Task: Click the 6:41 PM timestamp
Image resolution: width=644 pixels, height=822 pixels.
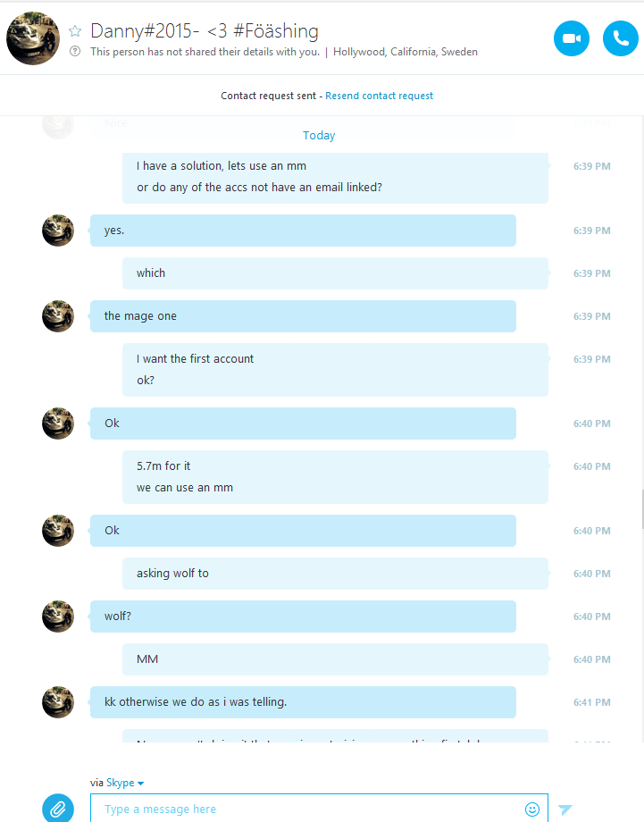Action: click(x=591, y=702)
